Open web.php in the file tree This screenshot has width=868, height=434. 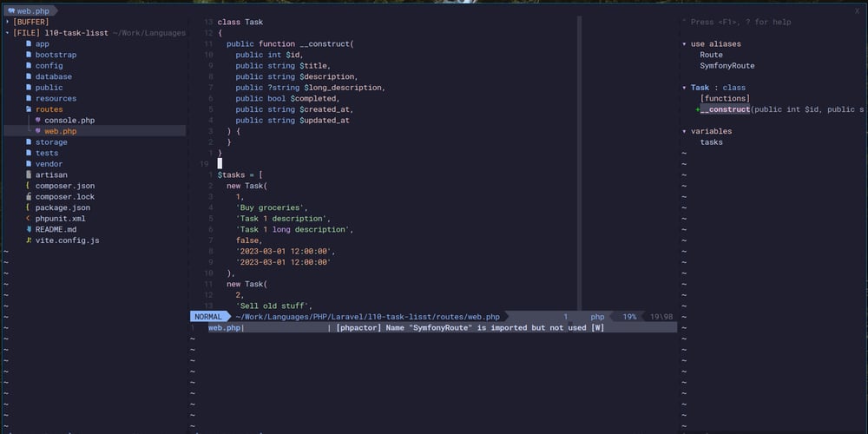pos(60,131)
